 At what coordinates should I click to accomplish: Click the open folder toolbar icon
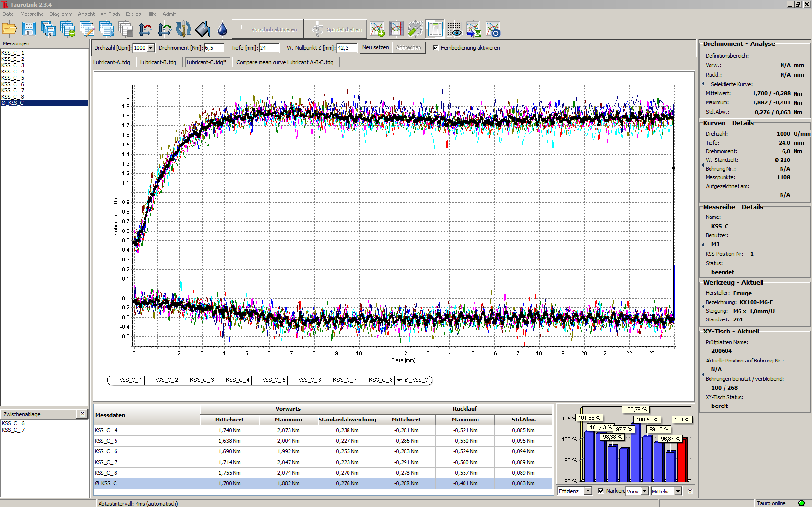coord(10,29)
